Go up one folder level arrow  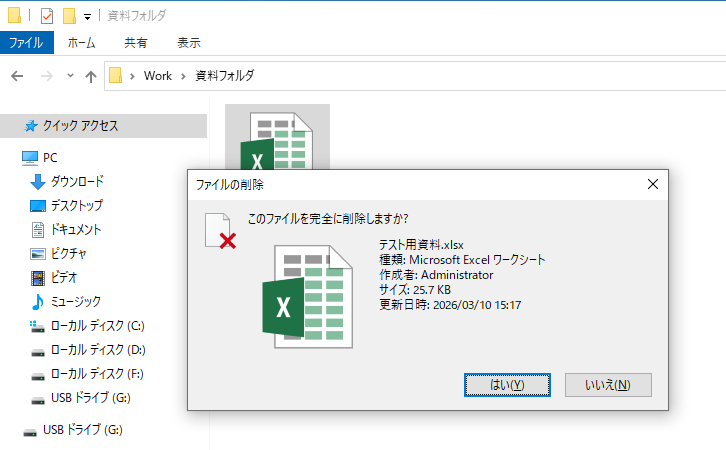[x=91, y=76]
